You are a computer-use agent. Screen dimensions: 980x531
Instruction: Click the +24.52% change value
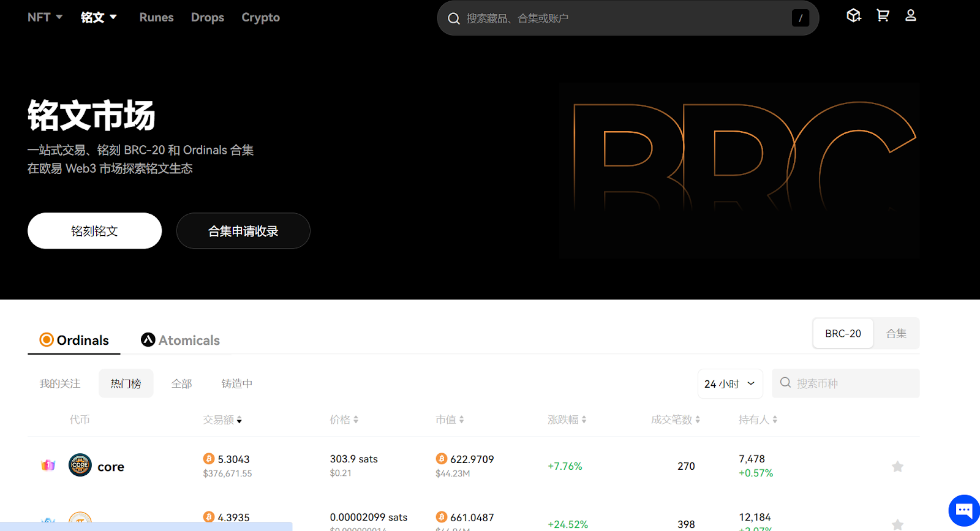click(568, 524)
